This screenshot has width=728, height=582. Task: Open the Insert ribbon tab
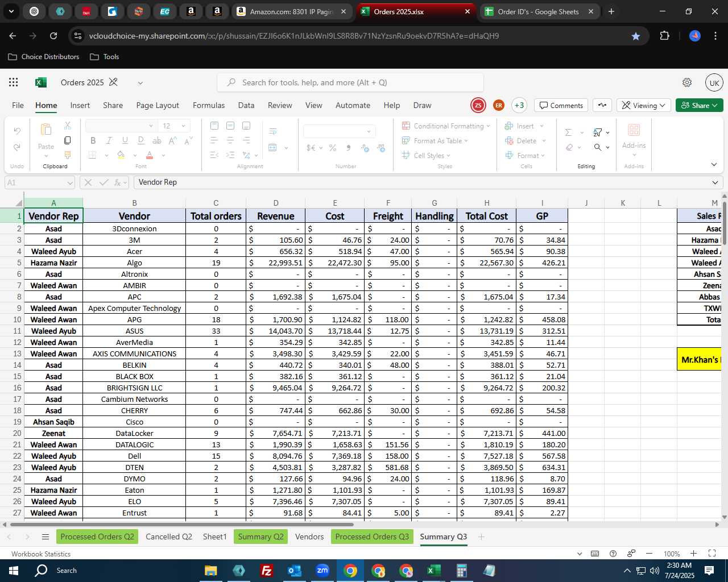click(x=80, y=105)
